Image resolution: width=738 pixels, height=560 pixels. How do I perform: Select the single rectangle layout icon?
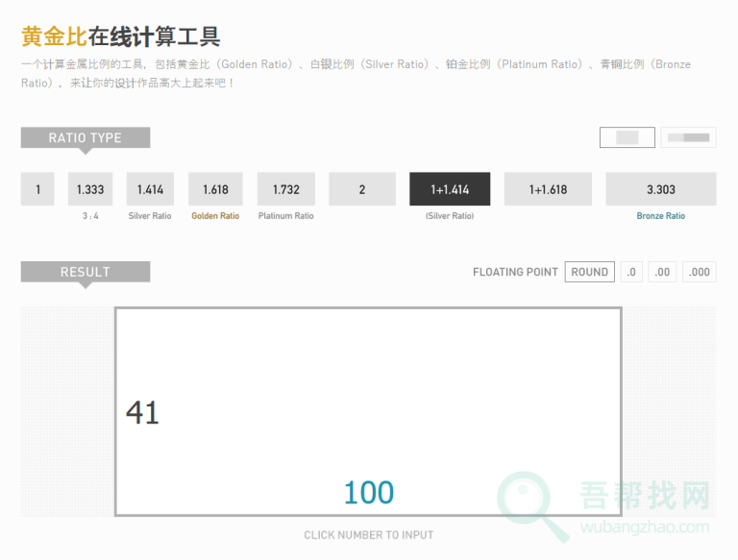tap(627, 138)
